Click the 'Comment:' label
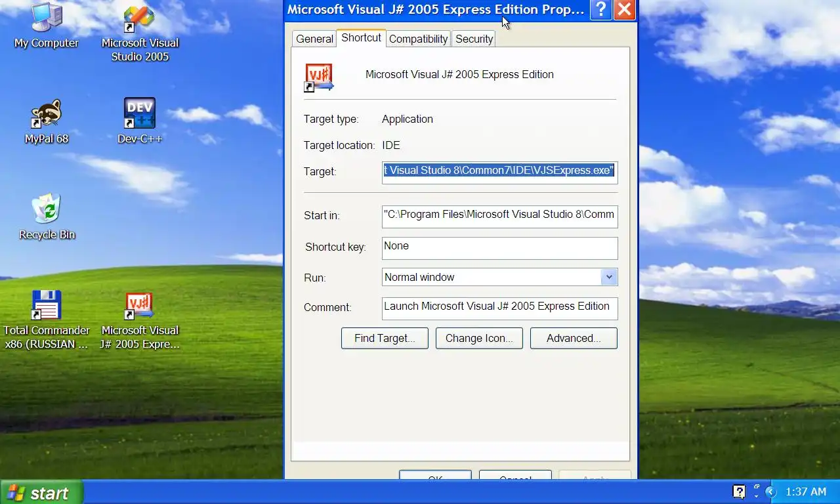 tap(327, 307)
